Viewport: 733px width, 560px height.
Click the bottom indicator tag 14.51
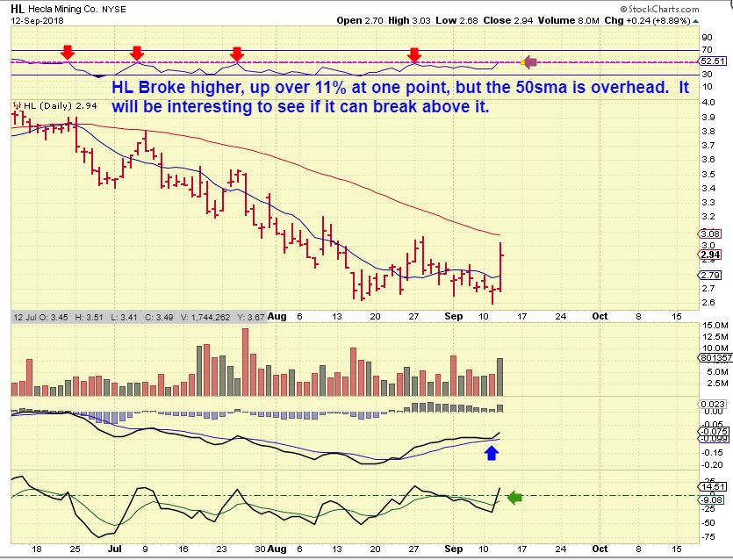714,486
